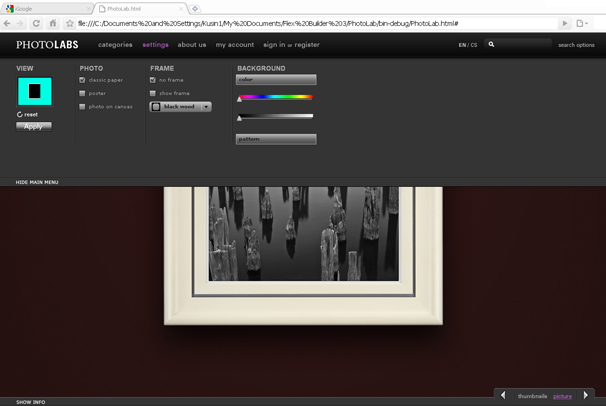This screenshot has width=606, height=406.
Task: Go to next picture with right arrow
Action: [585, 396]
